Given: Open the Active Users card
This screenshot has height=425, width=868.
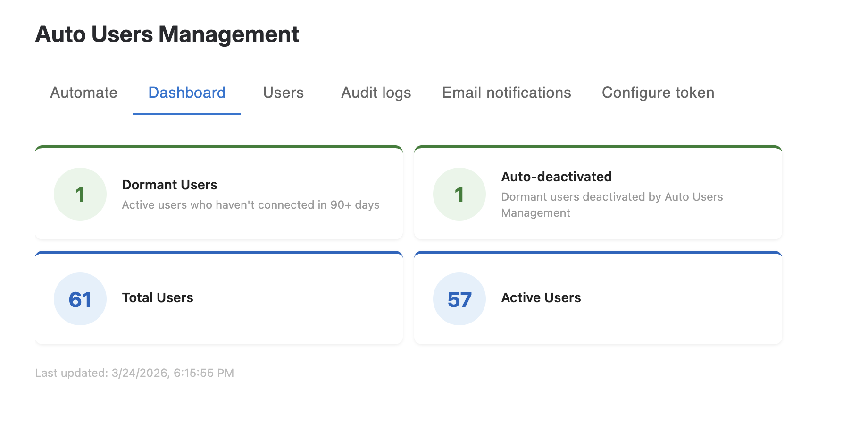Looking at the screenshot, I should 598,297.
